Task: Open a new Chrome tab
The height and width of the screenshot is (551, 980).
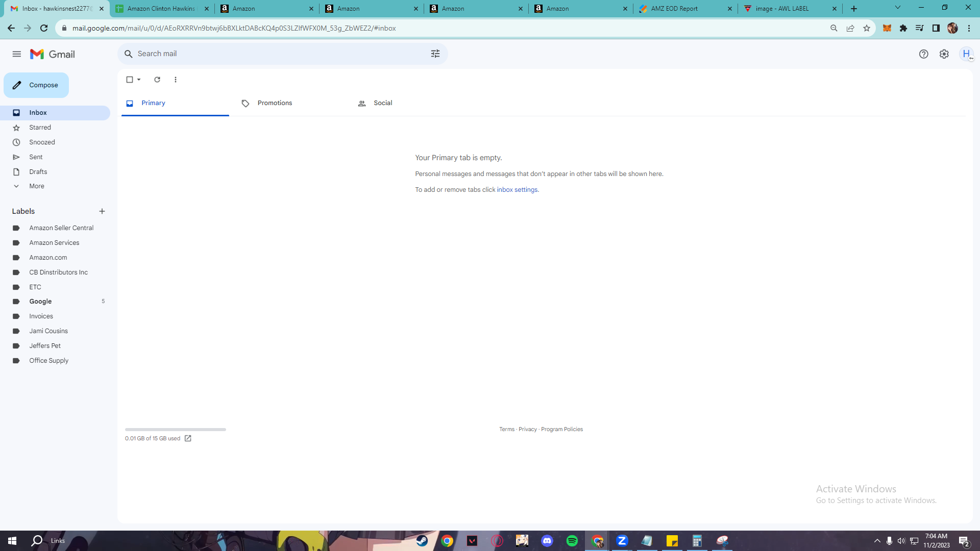Action: point(854,9)
